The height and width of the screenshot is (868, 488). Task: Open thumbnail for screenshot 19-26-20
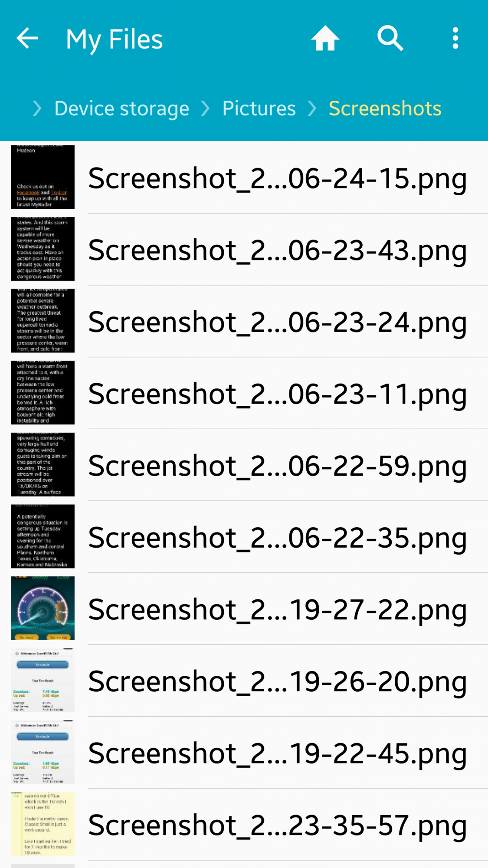pyautogui.click(x=43, y=680)
